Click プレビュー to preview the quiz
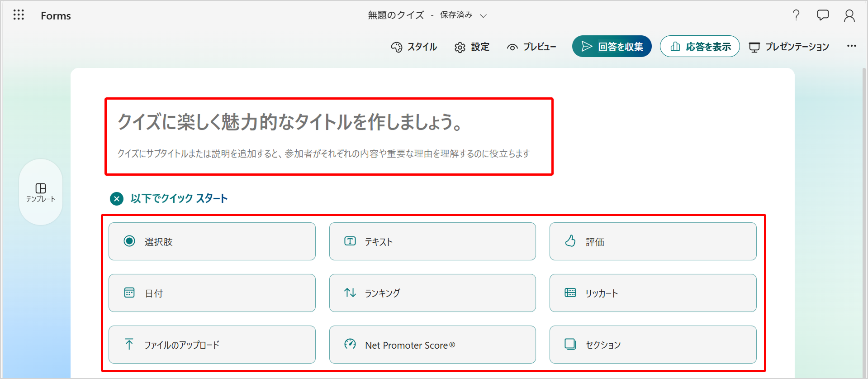The width and height of the screenshot is (868, 379). 531,47
